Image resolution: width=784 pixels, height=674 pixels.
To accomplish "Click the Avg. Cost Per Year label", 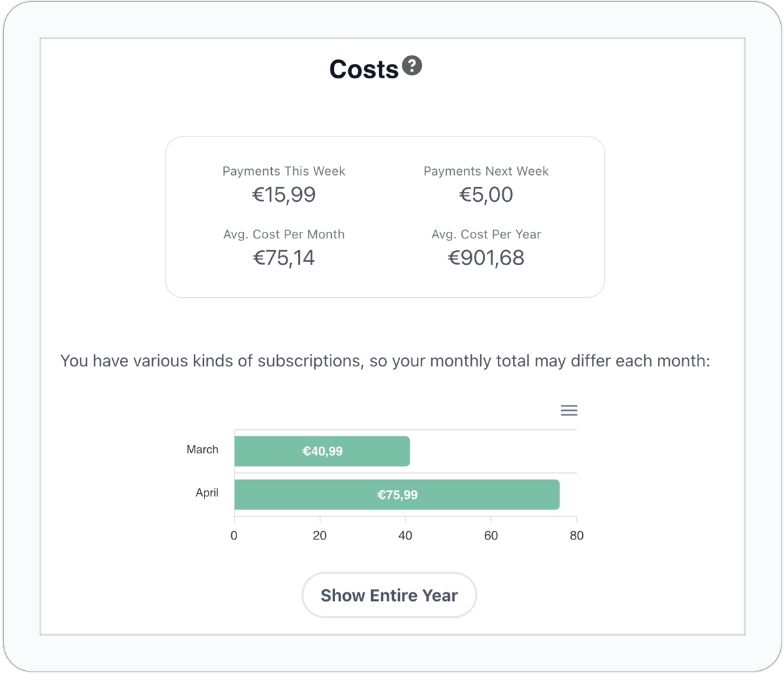I will click(x=486, y=234).
